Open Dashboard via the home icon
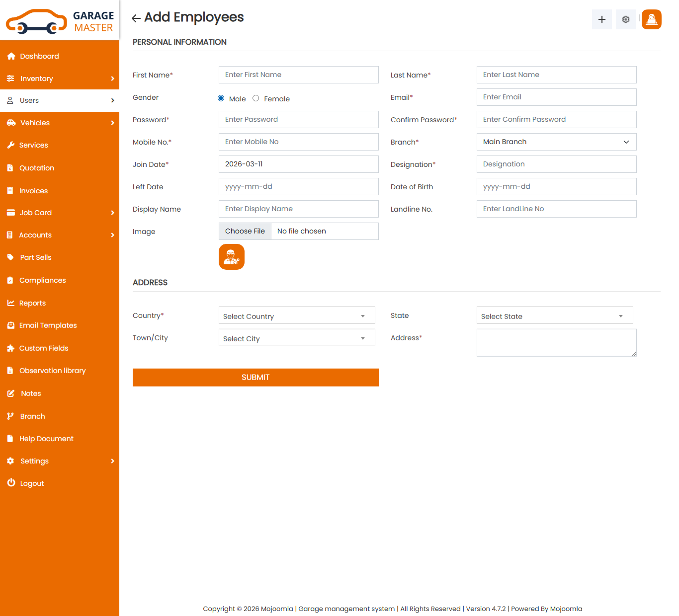The image size is (679, 616). 11,56
